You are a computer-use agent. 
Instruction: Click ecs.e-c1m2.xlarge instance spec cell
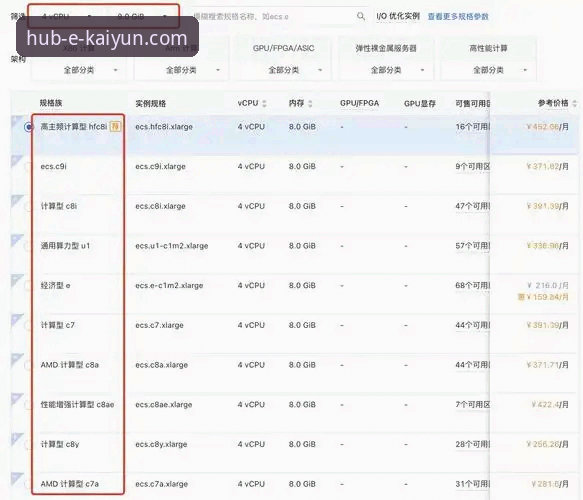pos(169,286)
